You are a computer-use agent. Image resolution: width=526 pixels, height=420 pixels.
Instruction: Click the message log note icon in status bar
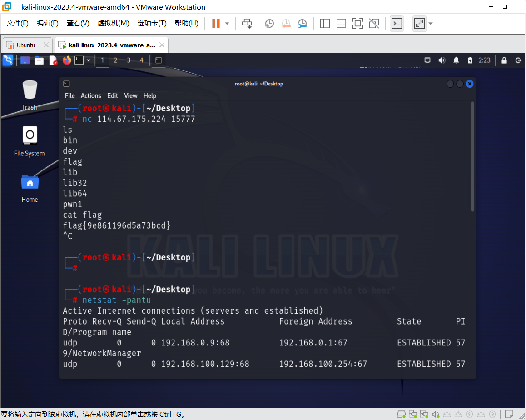pyautogui.click(x=509, y=414)
